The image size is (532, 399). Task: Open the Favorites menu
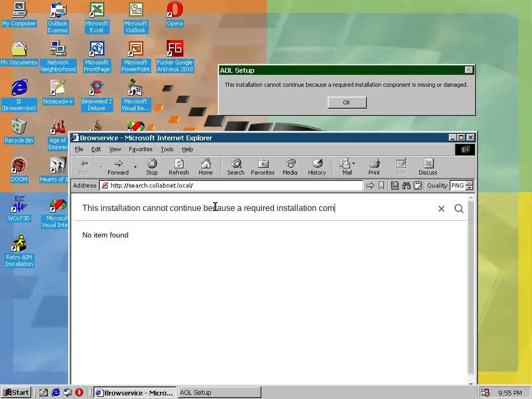tap(140, 149)
